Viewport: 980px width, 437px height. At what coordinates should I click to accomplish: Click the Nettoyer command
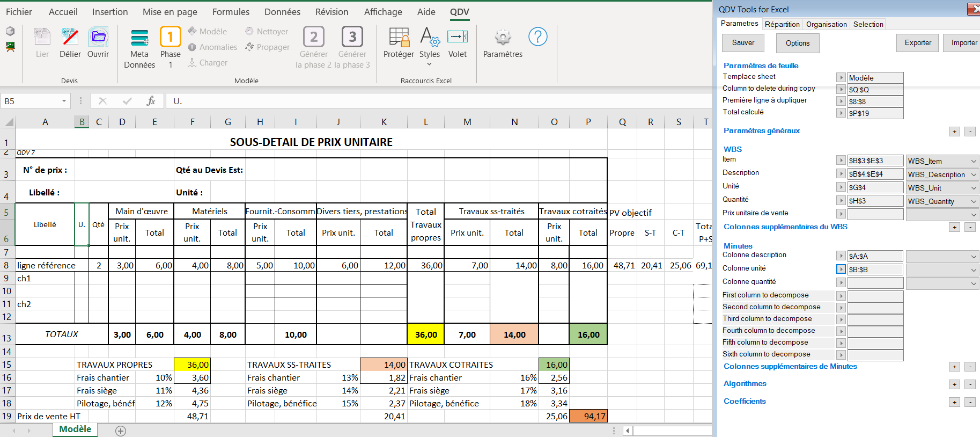tap(267, 32)
